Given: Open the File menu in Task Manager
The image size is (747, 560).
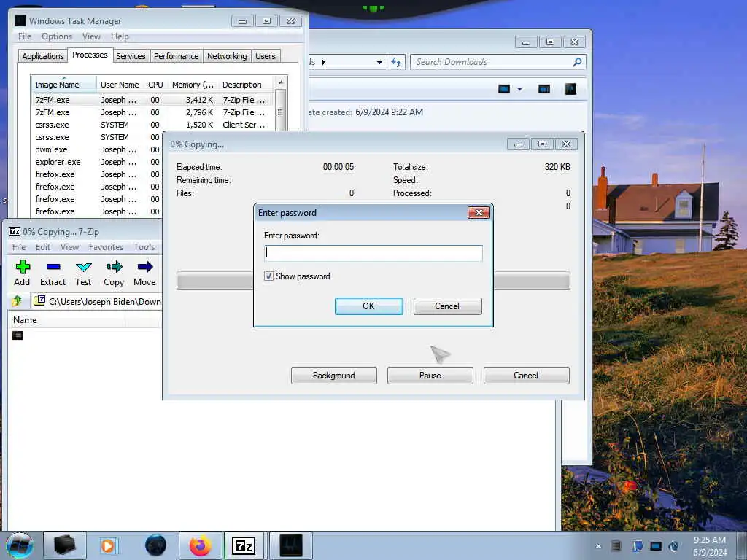Looking at the screenshot, I should pyautogui.click(x=25, y=36).
